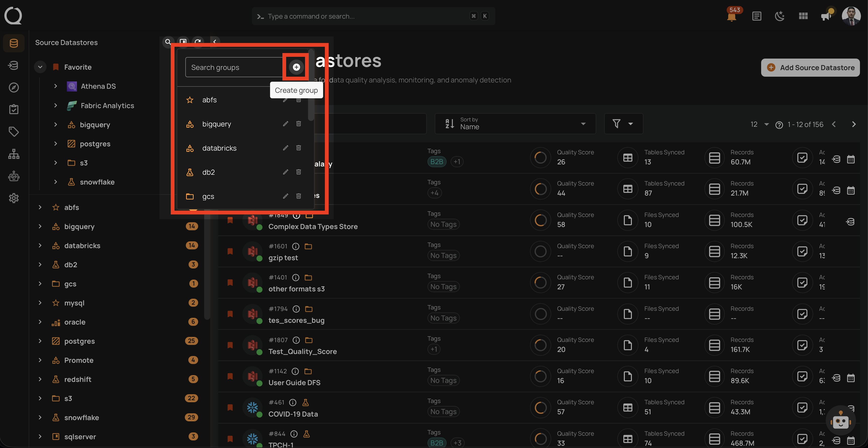Toggle favorite star on abfs group
This screenshot has height=448, width=868.
tap(189, 100)
